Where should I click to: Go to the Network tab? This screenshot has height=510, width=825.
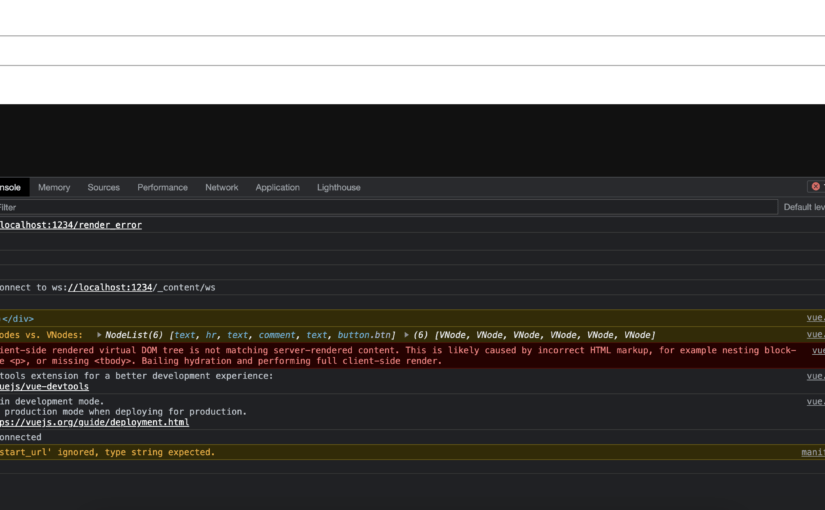221,187
